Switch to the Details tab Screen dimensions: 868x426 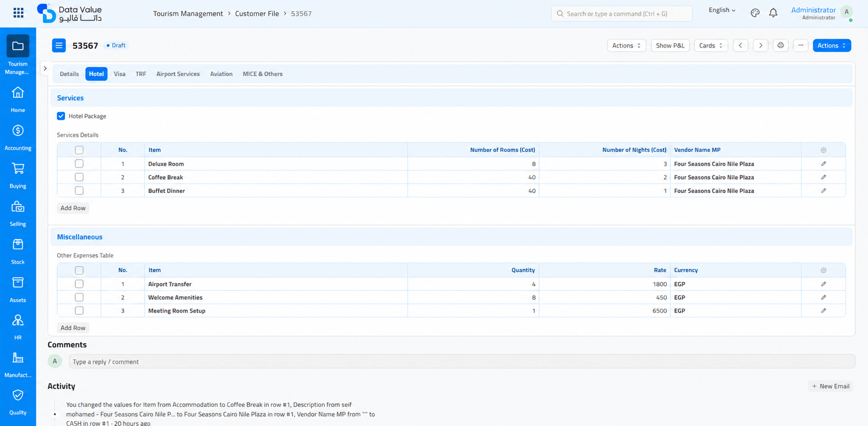tap(69, 74)
